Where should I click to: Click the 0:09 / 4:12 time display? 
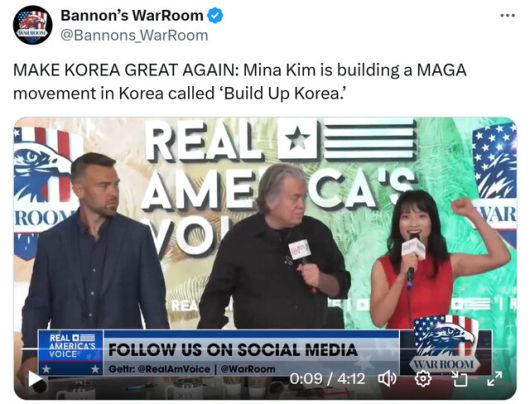point(327,379)
